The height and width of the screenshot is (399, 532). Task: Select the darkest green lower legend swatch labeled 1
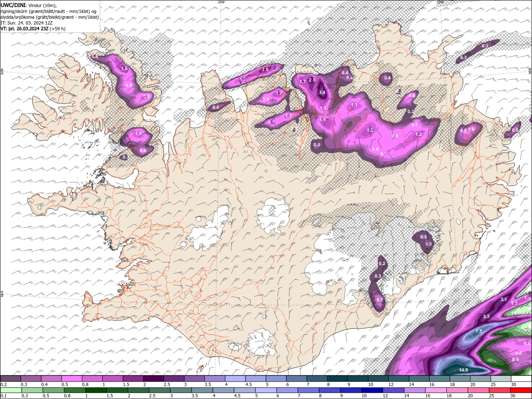click(x=96, y=390)
